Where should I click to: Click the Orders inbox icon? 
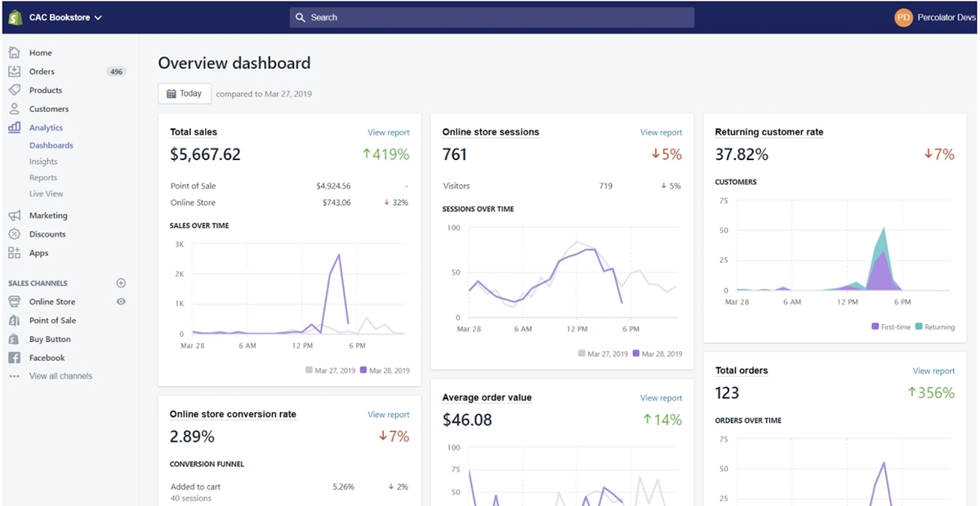coord(14,72)
